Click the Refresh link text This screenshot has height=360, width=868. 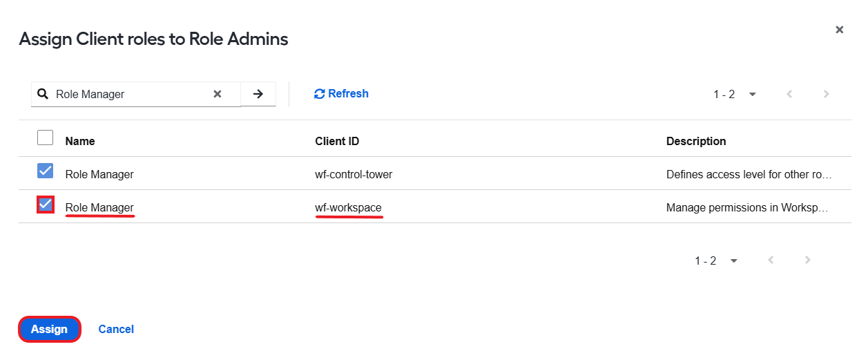348,94
